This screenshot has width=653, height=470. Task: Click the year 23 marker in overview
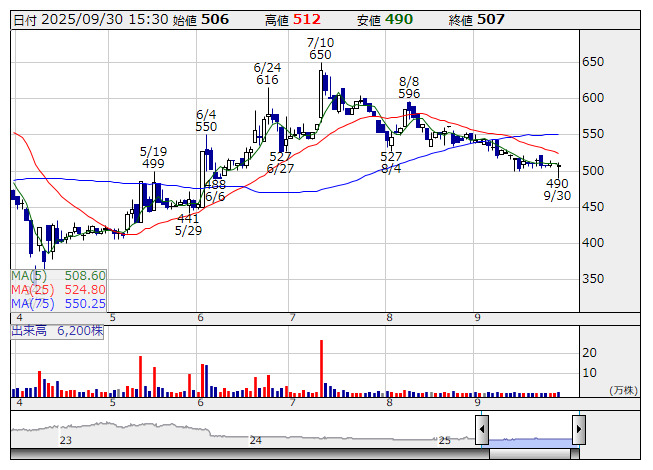(66, 440)
